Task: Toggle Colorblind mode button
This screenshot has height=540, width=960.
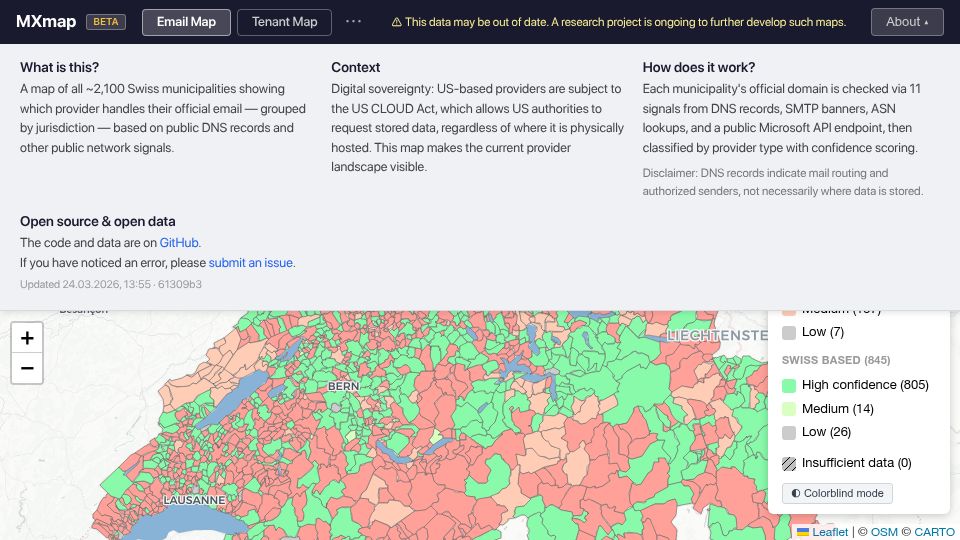Action: [x=837, y=493]
